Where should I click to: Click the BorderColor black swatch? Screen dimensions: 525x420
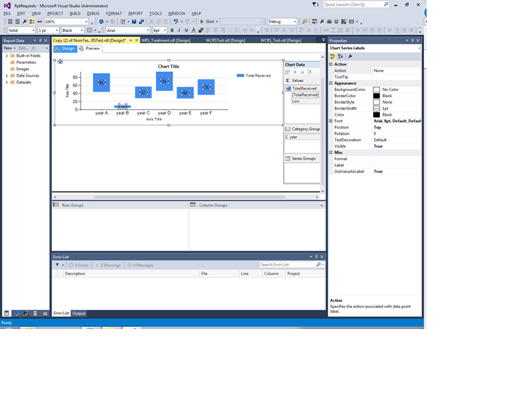point(376,96)
